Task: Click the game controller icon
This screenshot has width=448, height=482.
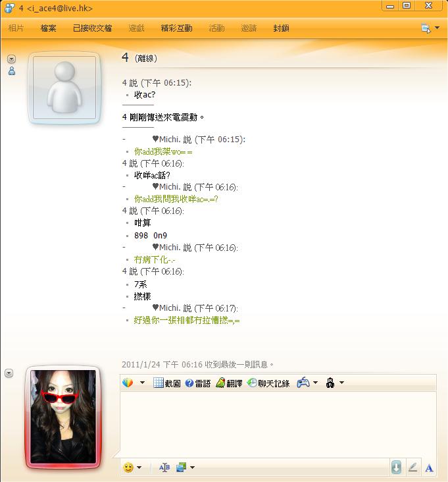Action: click(x=303, y=383)
